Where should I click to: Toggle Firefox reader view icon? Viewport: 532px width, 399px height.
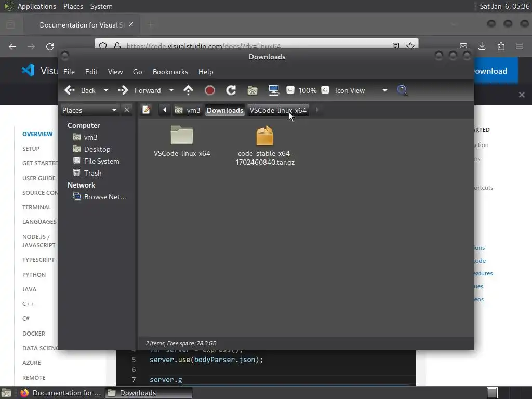(395, 46)
